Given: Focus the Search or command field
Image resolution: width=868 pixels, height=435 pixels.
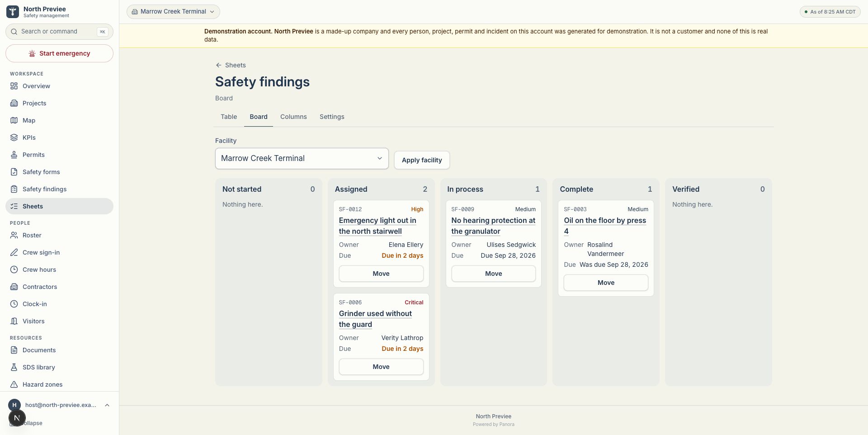Looking at the screenshot, I should pyautogui.click(x=59, y=32).
